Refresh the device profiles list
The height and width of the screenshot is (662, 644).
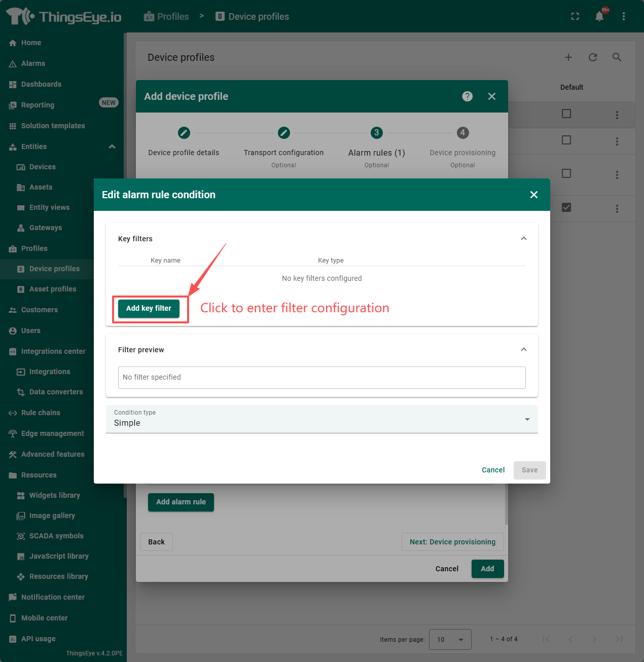[593, 57]
